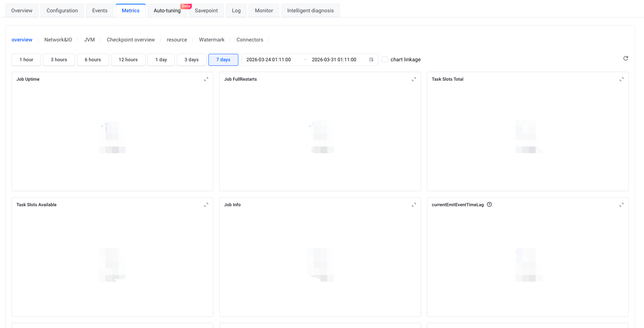Click currentEmitEventTimeLag help question icon

[489, 204]
